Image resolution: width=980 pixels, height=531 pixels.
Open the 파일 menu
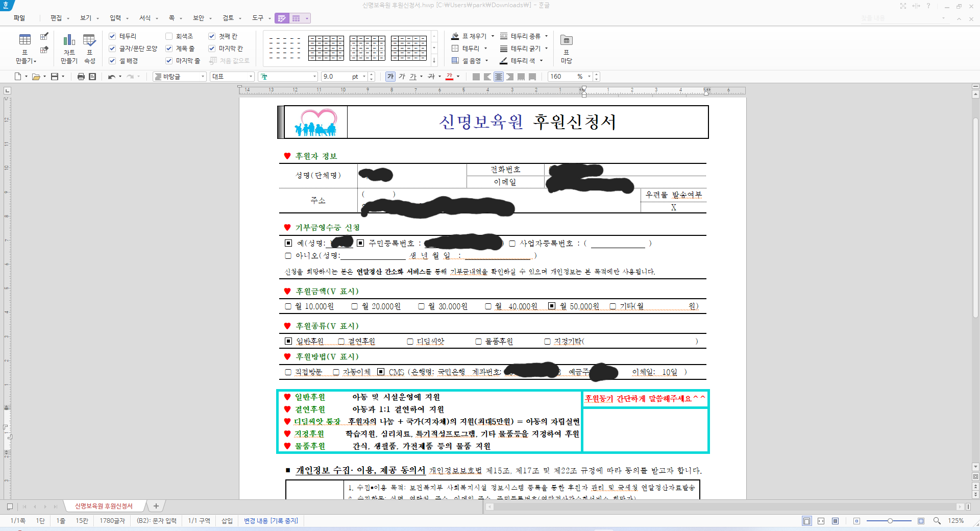tap(19, 18)
